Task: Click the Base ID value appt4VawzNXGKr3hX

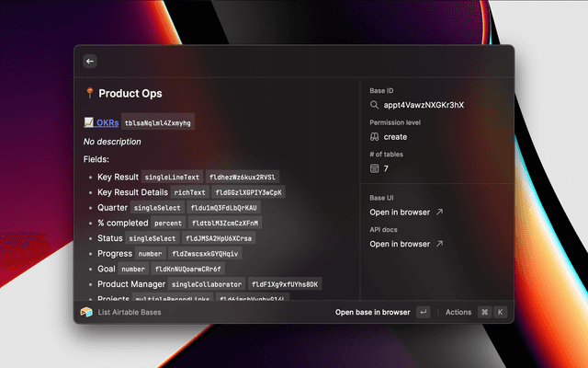Action: pos(424,105)
